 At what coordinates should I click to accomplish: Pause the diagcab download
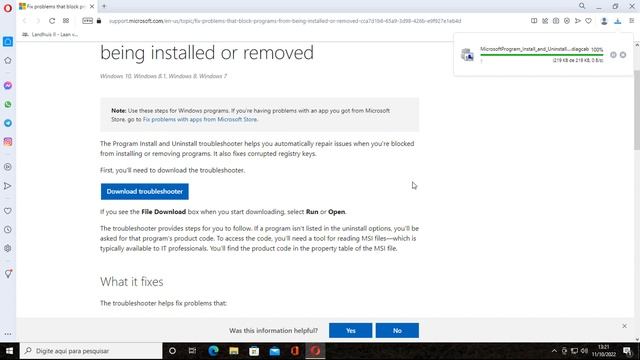tap(613, 55)
